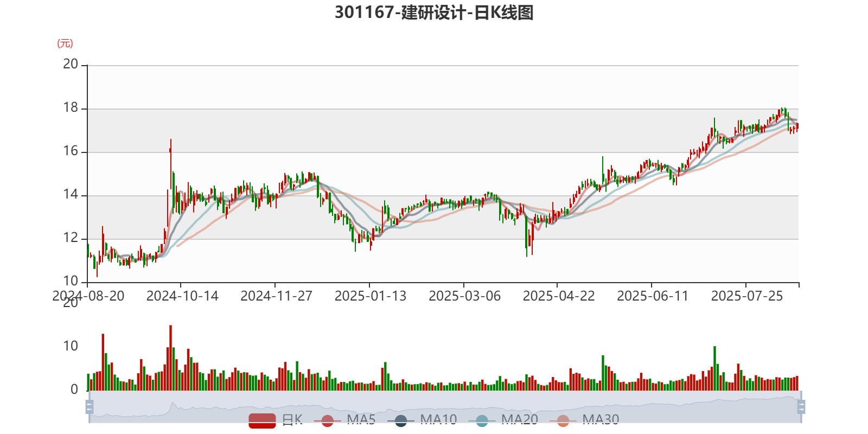Click the tall green volume bar in July 2025

coord(714,368)
